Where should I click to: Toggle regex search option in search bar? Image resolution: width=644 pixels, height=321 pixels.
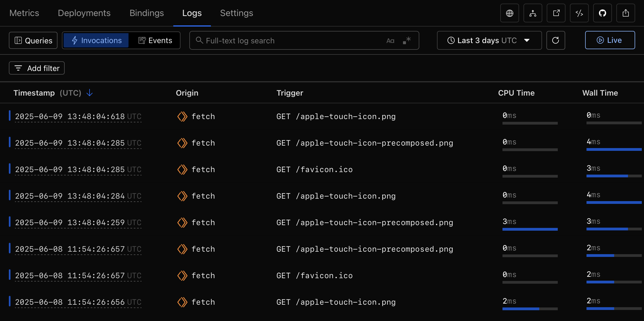[407, 41]
